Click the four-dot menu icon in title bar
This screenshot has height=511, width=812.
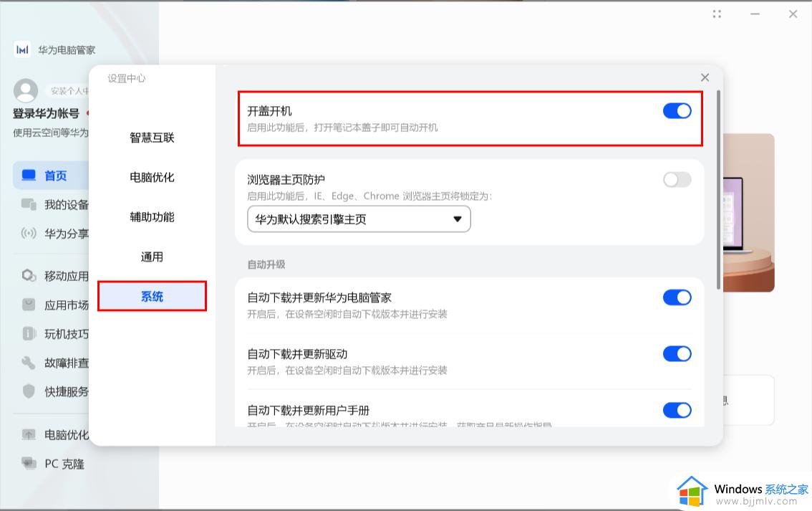tap(717, 14)
